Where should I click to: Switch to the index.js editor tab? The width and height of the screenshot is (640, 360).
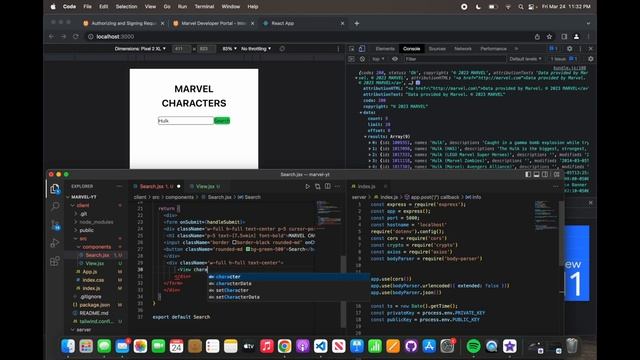pyautogui.click(x=366, y=187)
